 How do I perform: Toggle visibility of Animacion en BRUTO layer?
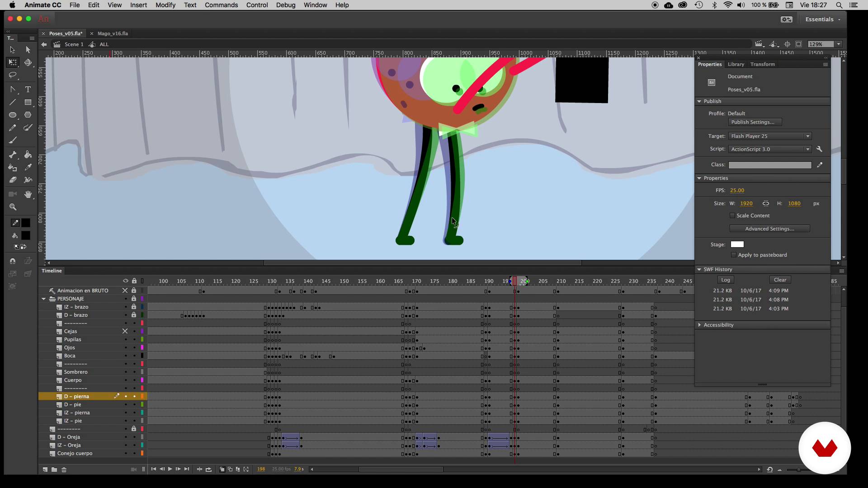(x=125, y=291)
